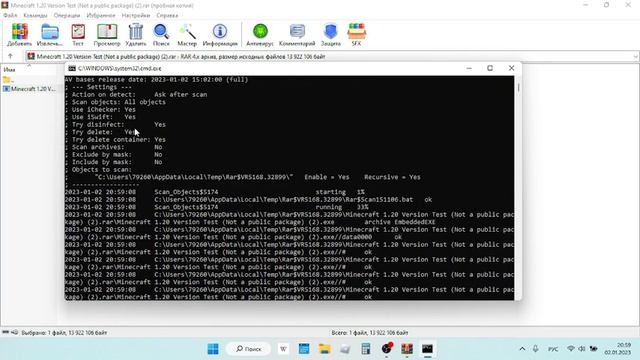Open the taskbar clock and date
Screen dimensions: 640x360
pyautogui.click(x=618, y=349)
